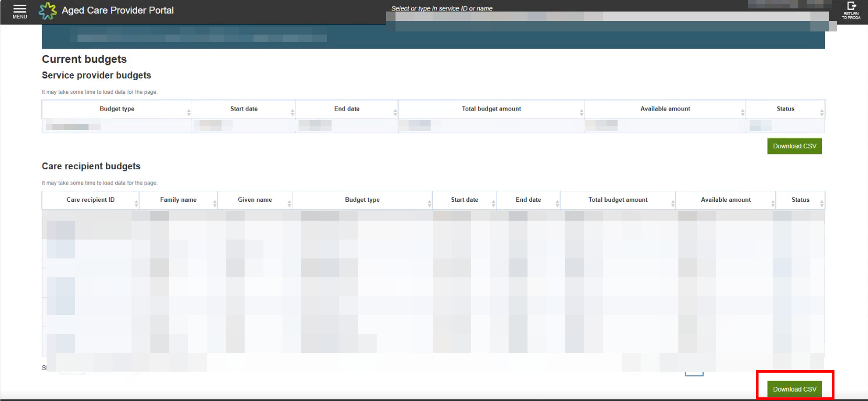Click the Aged Care Provider Portal logo
The width and height of the screenshot is (868, 401).
48,10
